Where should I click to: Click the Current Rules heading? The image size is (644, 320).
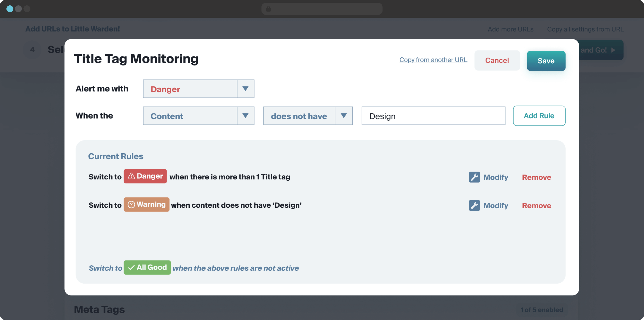point(116,156)
